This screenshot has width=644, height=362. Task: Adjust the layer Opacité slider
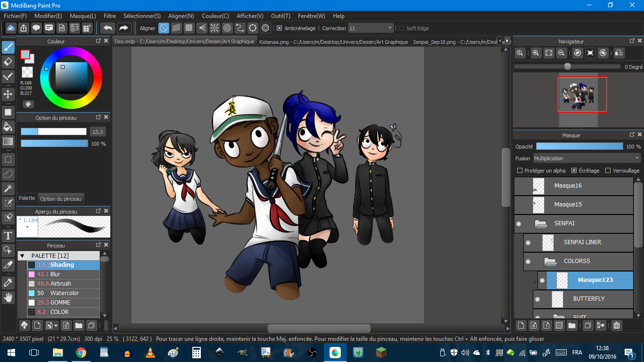coord(579,147)
